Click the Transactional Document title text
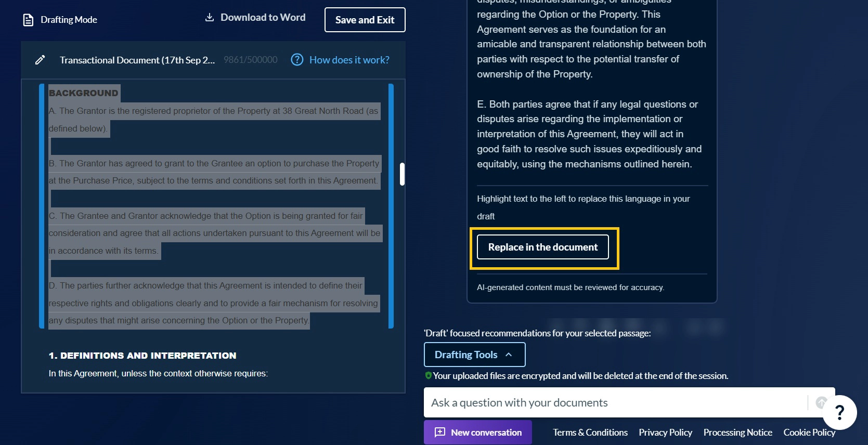The height and width of the screenshot is (445, 868). [x=137, y=60]
